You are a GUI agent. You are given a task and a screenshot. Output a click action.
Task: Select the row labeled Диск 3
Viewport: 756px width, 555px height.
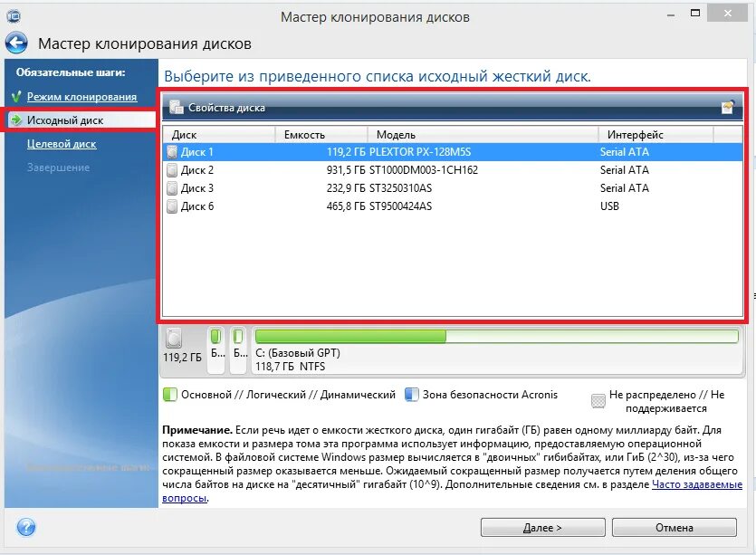[x=453, y=188]
